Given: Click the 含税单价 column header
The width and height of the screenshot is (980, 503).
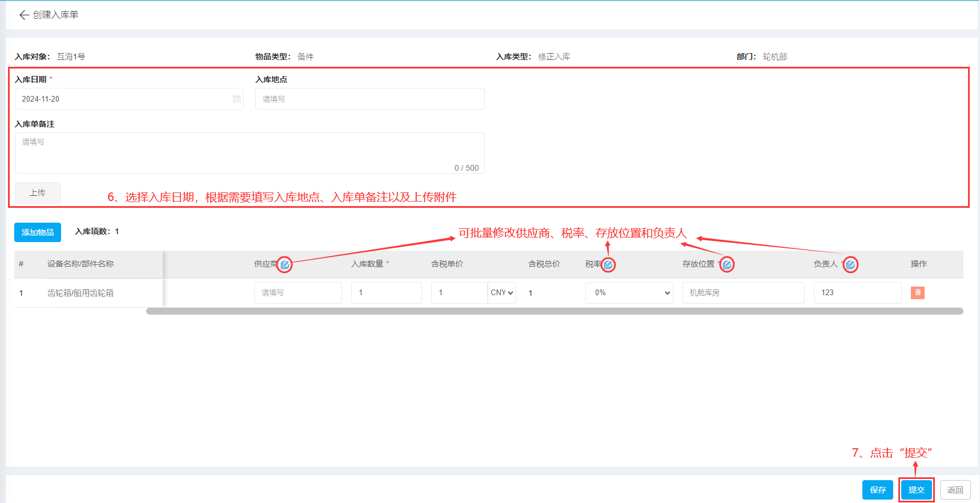Looking at the screenshot, I should (447, 264).
